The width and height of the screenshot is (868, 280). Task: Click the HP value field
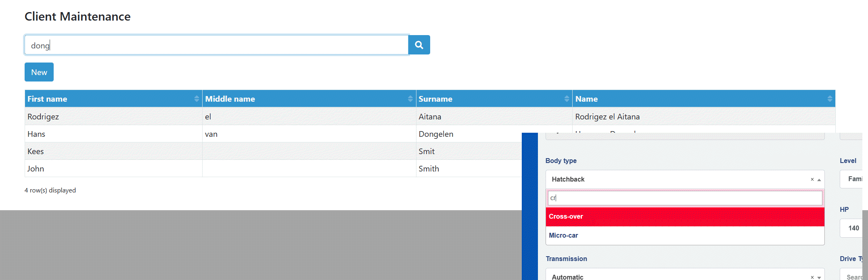click(x=852, y=228)
